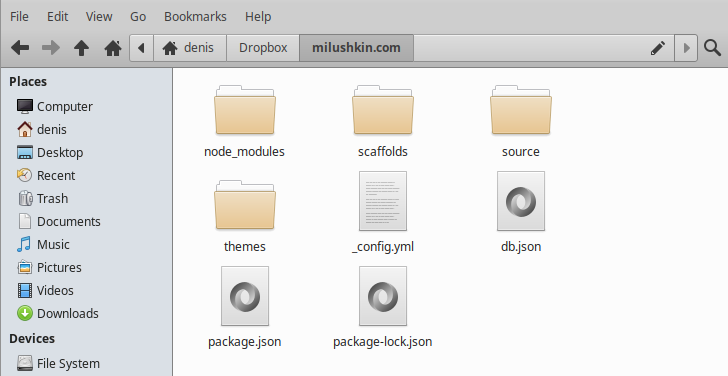Click the forward navigation arrow
The image size is (728, 376).
(x=51, y=47)
